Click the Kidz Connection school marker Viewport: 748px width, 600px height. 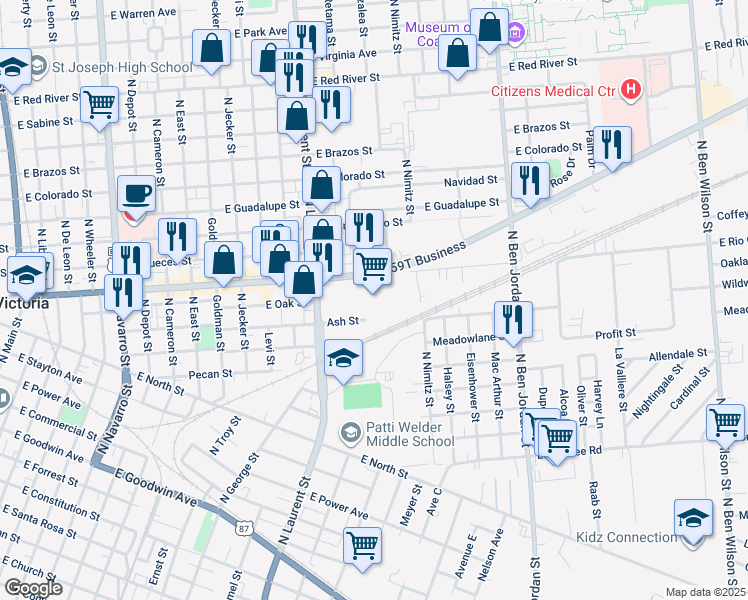[693, 517]
